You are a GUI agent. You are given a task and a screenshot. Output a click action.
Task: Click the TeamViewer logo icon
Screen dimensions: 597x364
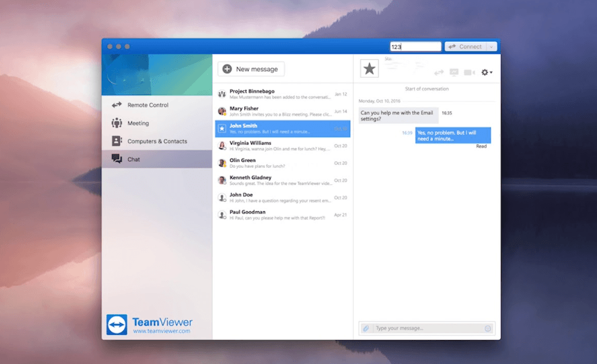pyautogui.click(x=117, y=325)
